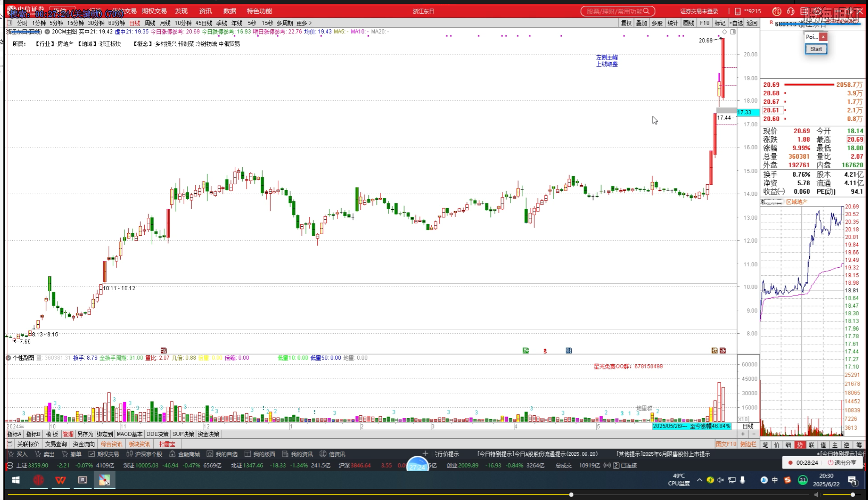The width and height of the screenshot is (868, 500).
Task: Click the red S marker icon under chart
Action: click(x=545, y=351)
